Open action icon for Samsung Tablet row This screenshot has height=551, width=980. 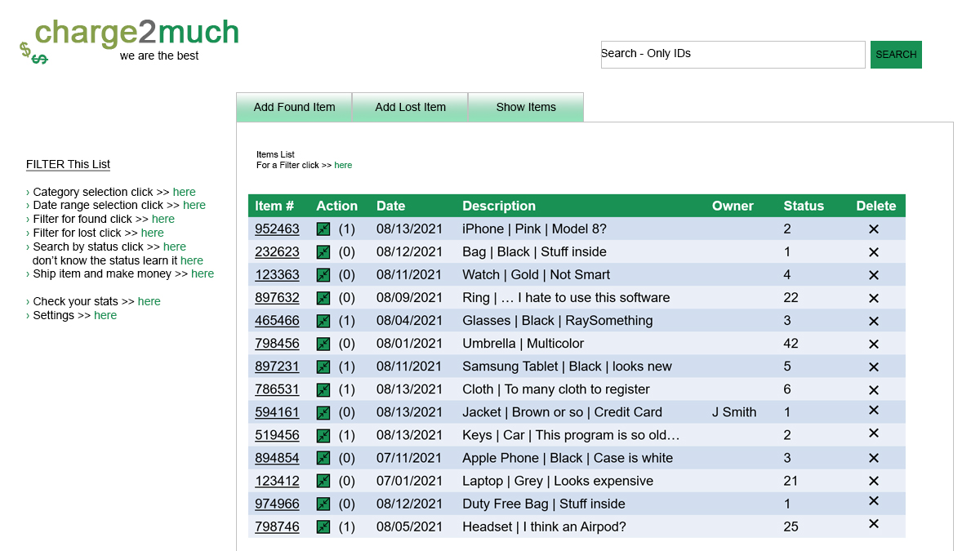coord(323,367)
